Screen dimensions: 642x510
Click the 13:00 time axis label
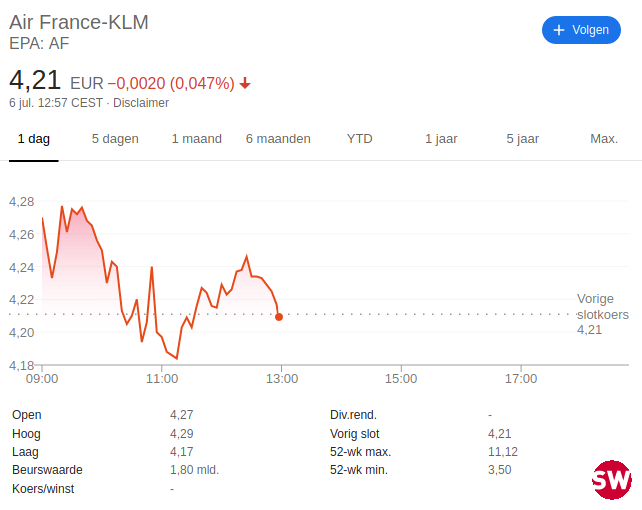[x=282, y=379]
